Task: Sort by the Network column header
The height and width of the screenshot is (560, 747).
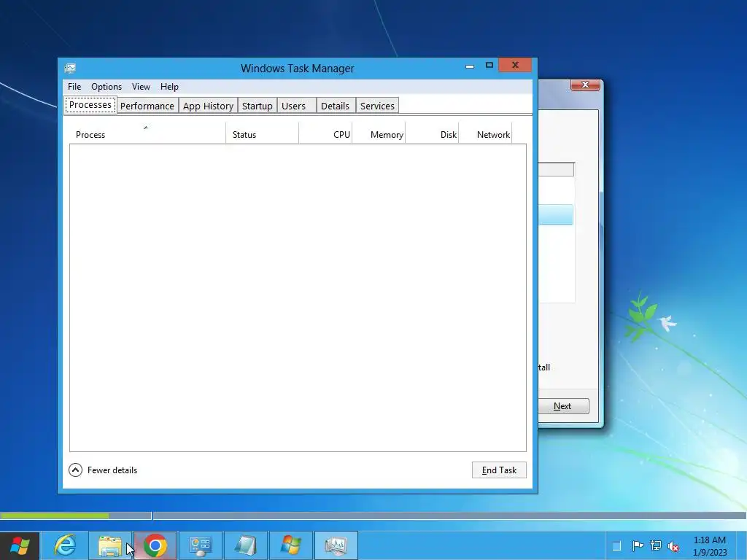Action: tap(485, 133)
